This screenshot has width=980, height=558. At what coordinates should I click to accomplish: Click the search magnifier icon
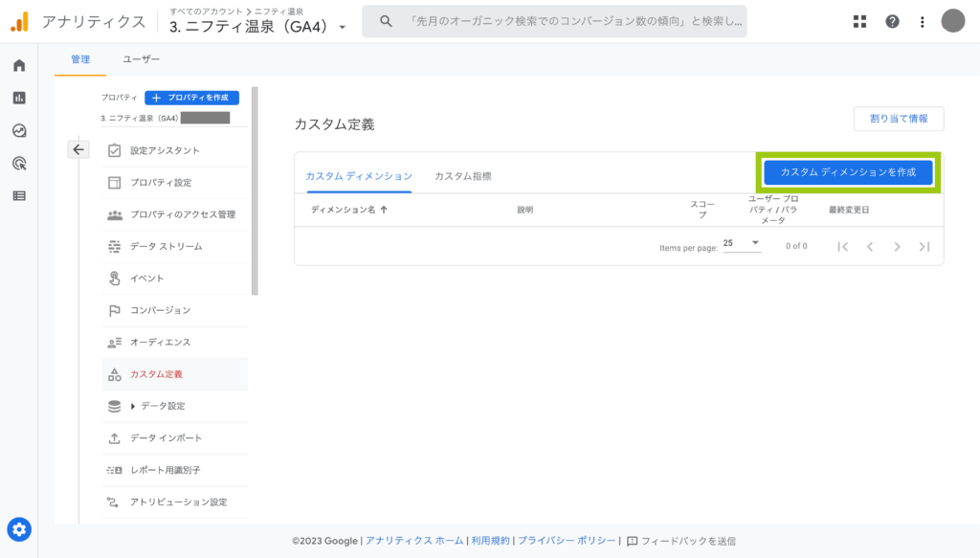coord(387,21)
